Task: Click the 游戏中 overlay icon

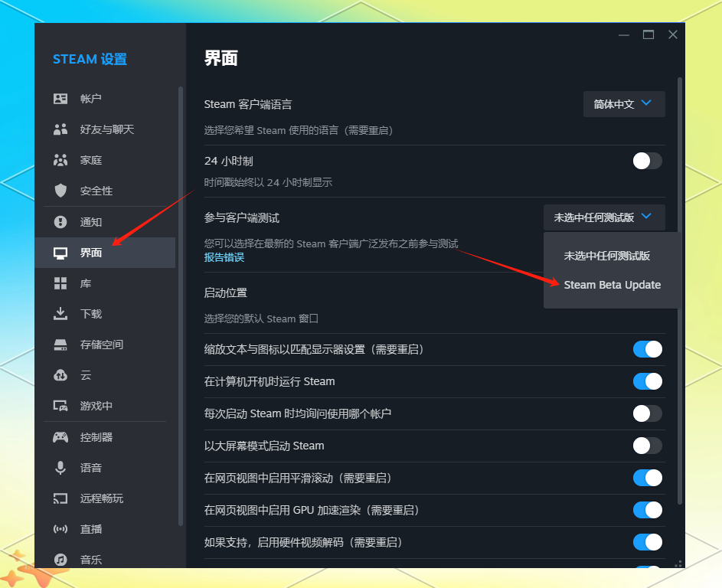Action: (x=60, y=406)
